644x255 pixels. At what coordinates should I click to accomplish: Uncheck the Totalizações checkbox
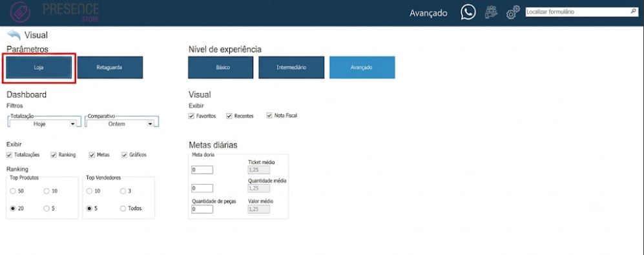pyautogui.click(x=10, y=155)
